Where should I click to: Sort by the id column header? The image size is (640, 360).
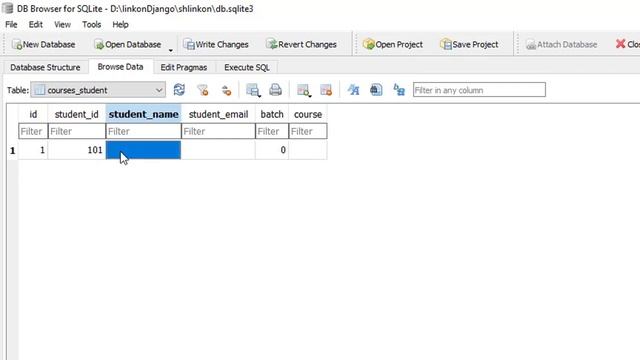33,114
